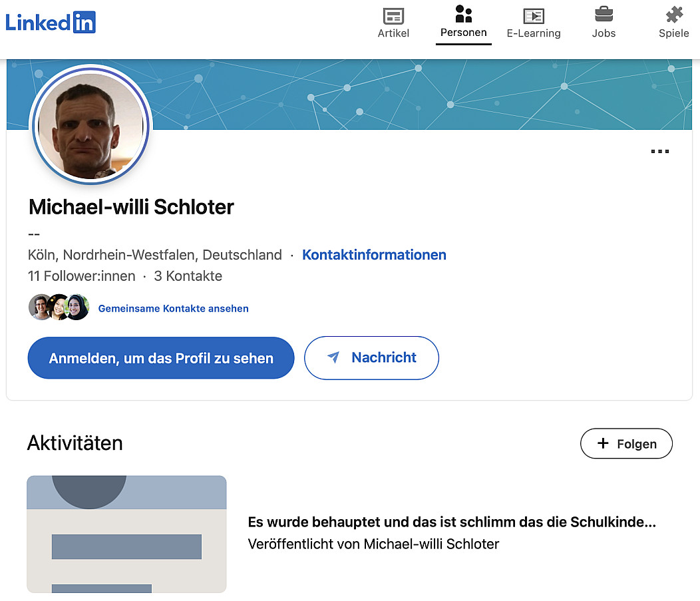
Task: Open the Artikel section icon
Action: tap(393, 16)
